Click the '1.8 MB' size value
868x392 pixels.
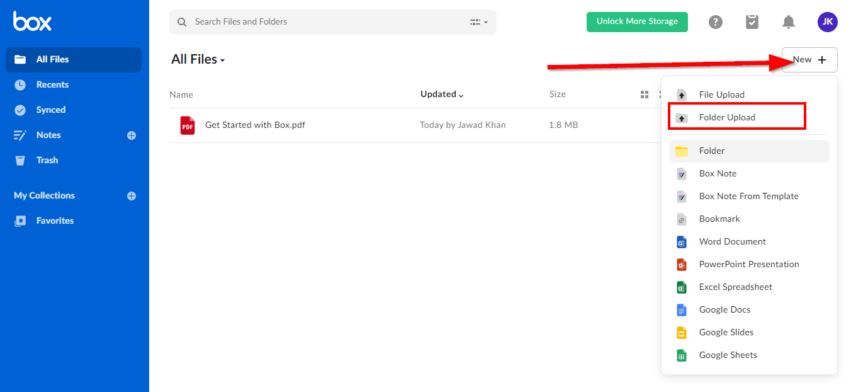click(563, 125)
